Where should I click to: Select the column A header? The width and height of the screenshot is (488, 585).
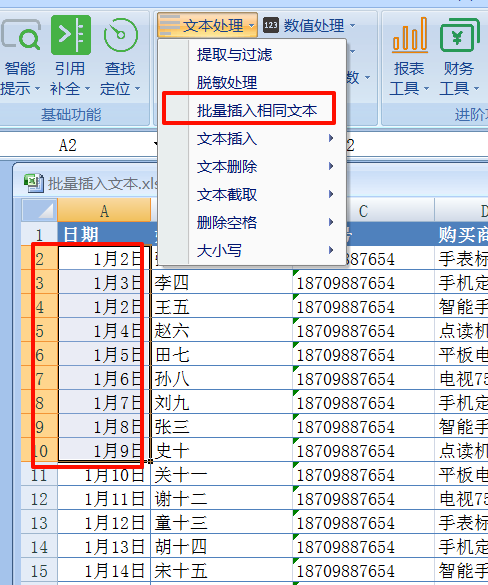104,211
